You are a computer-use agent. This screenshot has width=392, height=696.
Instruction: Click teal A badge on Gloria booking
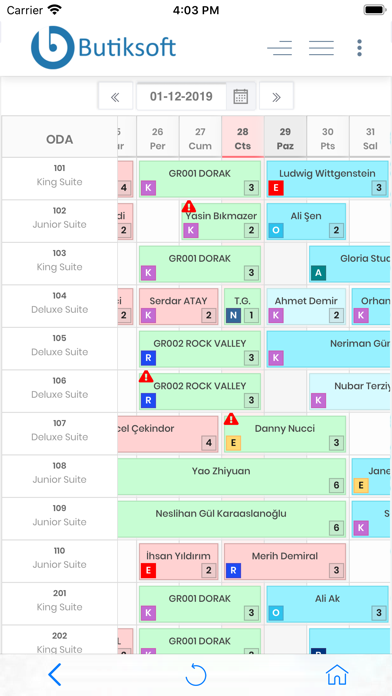[318, 273]
